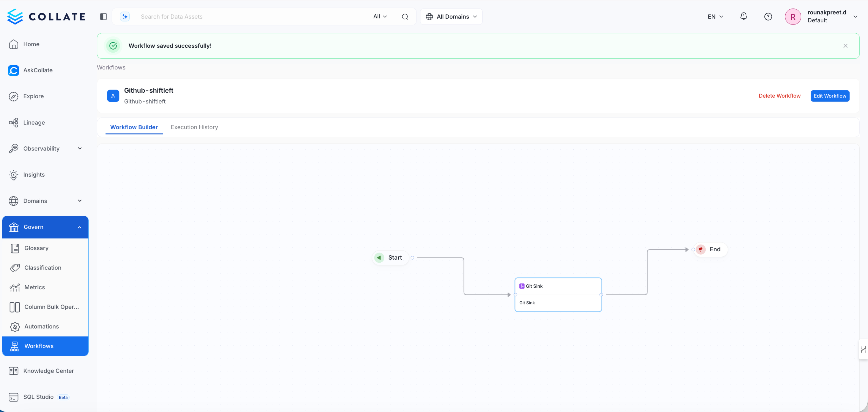Viewport: 868px width, 412px height.
Task: Open the help question mark icon
Action: pyautogui.click(x=768, y=16)
